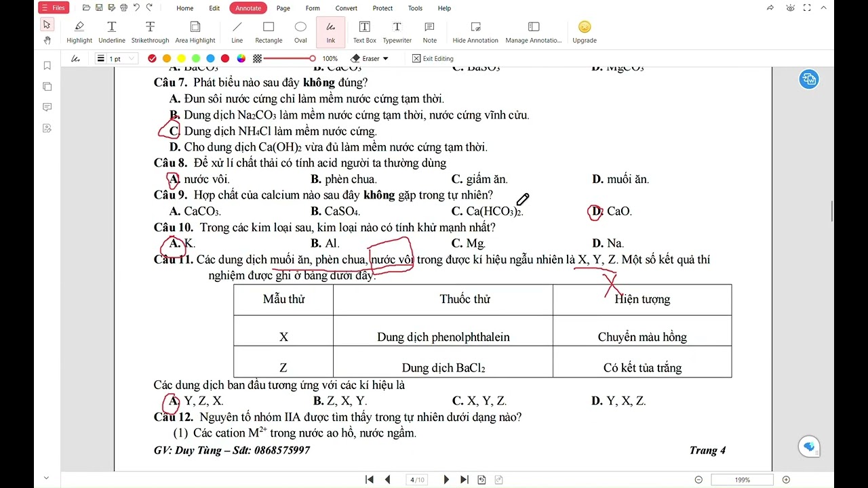Go to the next page
868x488 pixels.
[446, 480]
